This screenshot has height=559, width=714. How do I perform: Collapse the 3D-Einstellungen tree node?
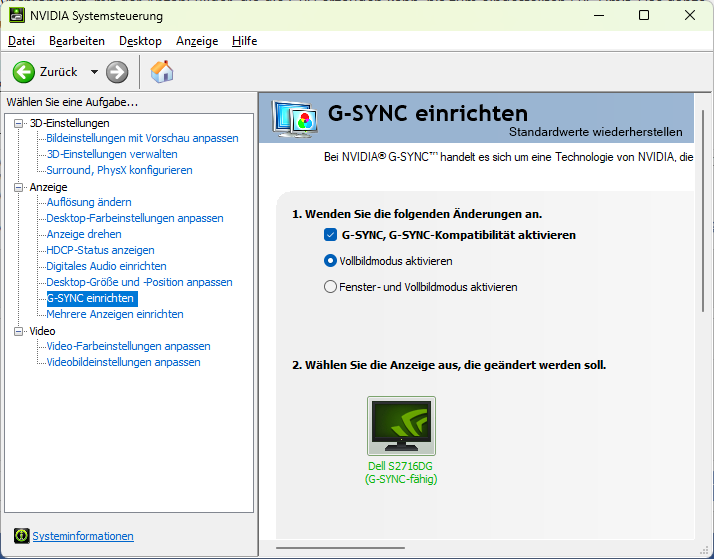pos(19,123)
